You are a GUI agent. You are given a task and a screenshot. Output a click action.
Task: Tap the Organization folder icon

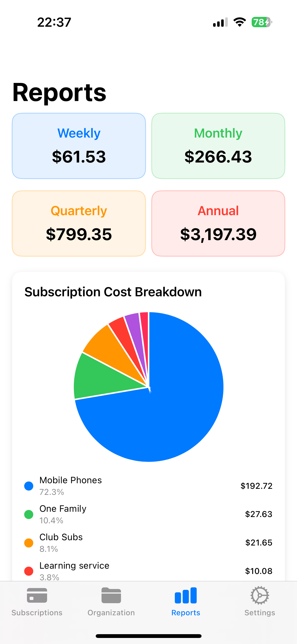tap(111, 596)
